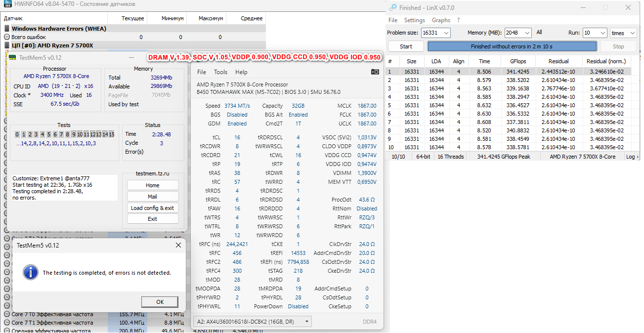Click test box 15 in TestMem5 Tests
The height and width of the screenshot is (333, 644).
[x=112, y=134]
